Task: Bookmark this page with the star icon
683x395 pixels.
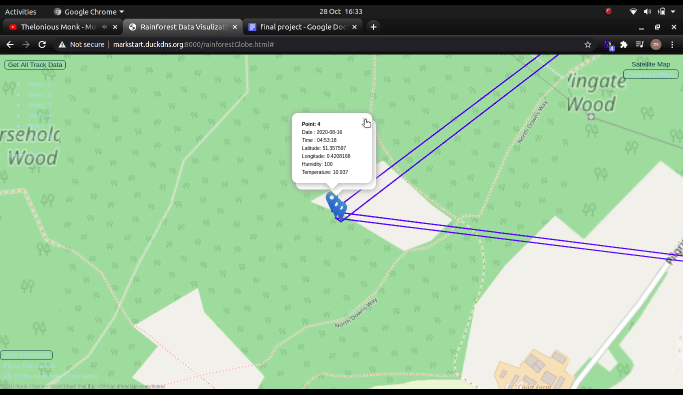Action: click(x=588, y=44)
